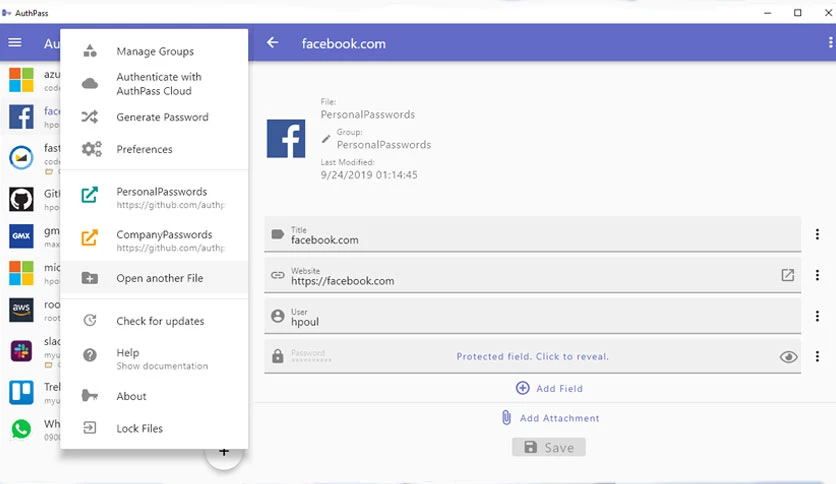Click the Add Field button

pos(549,388)
